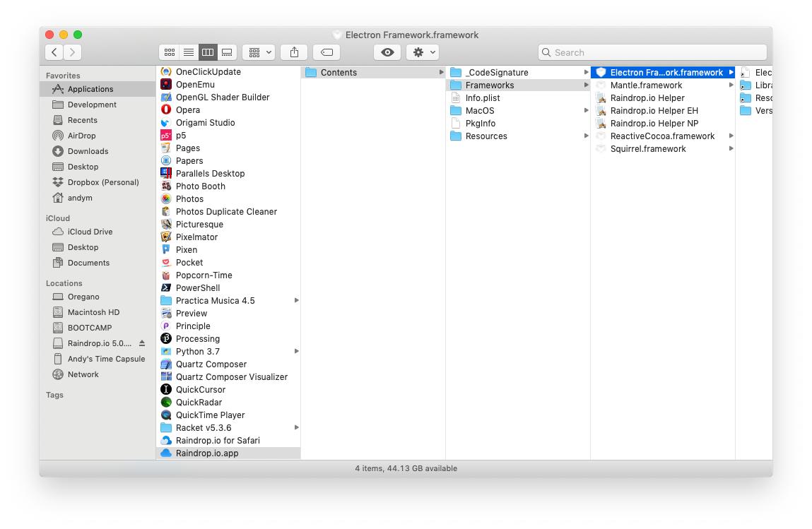
Task: Select the QuickRadar application
Action: [x=228, y=402]
